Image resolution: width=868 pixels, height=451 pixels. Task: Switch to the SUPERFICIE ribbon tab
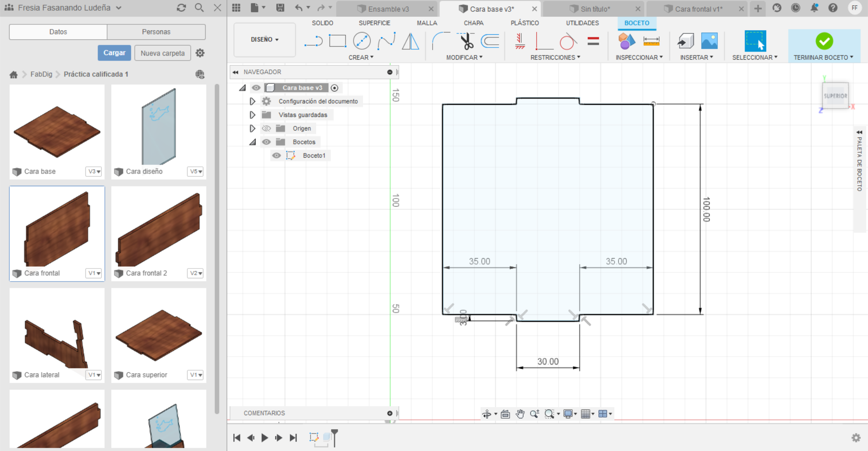374,23
